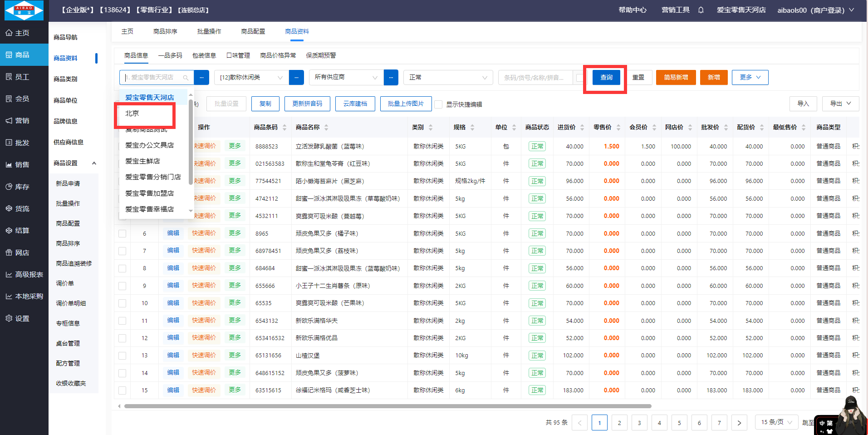Open 结算 sidebar section
The width and height of the screenshot is (868, 435).
point(24,230)
